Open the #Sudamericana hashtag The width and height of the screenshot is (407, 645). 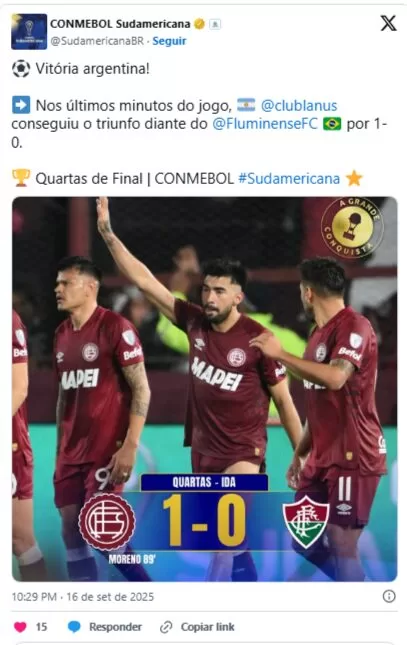pos(289,179)
